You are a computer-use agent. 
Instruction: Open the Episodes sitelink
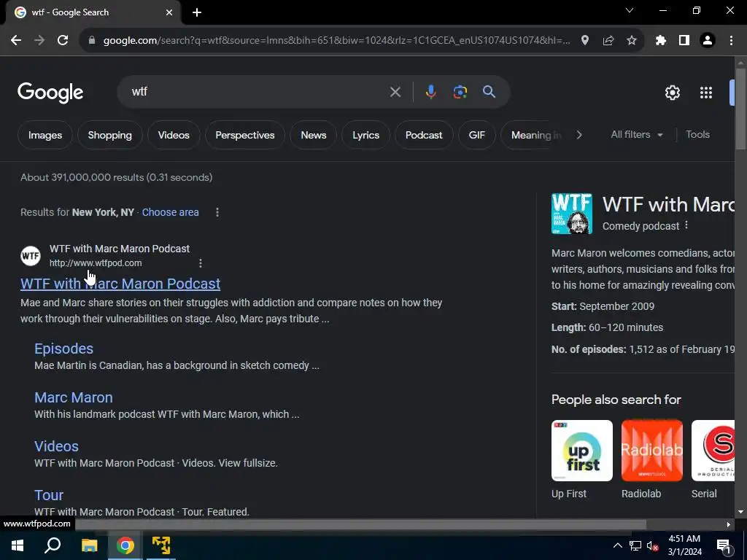[64, 349]
